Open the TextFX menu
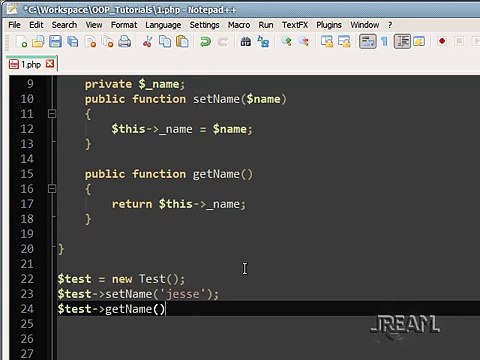This screenshot has width=480, height=360. 295,25
